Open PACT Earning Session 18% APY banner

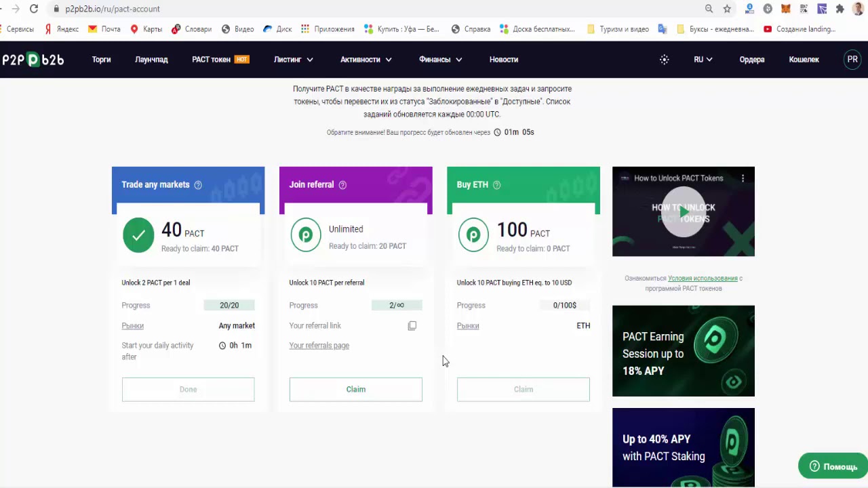coord(683,351)
